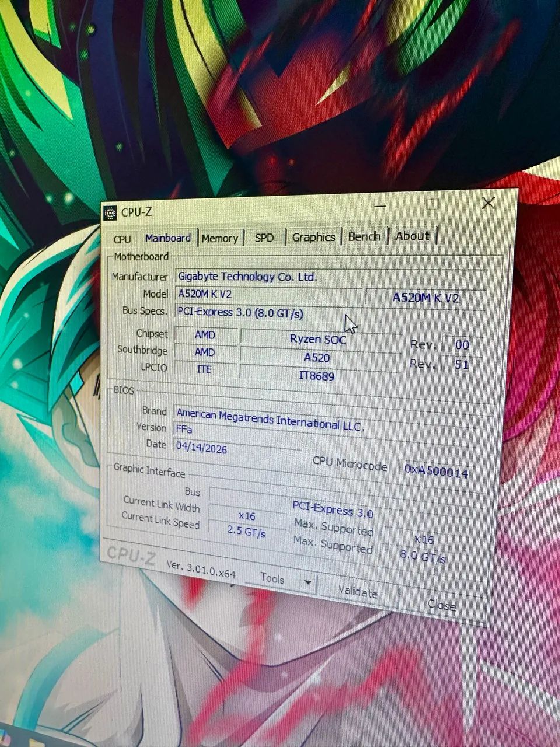This screenshot has height=747, width=560.
Task: Switch to the CPU tab
Action: point(123,239)
